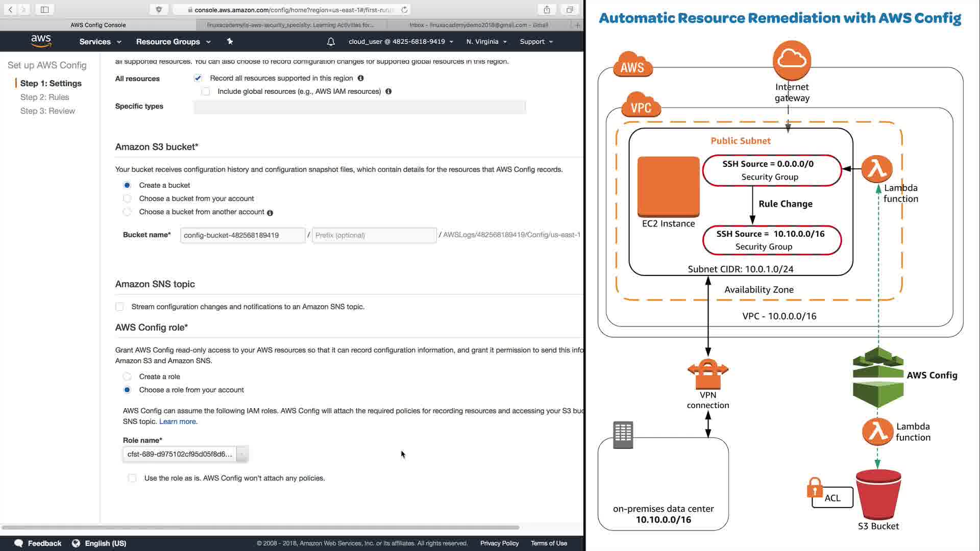Click info icon next to another account option
The width and height of the screenshot is (980, 551).
click(x=270, y=213)
